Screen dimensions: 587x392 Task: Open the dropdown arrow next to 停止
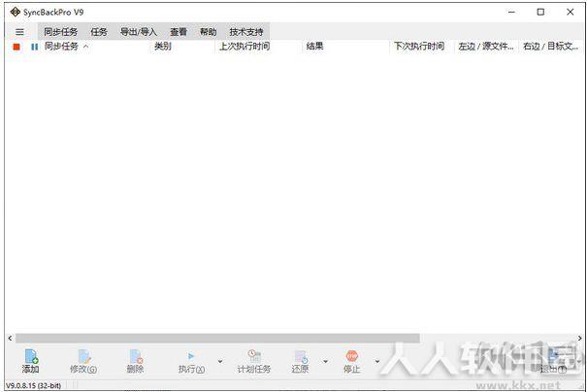377,361
